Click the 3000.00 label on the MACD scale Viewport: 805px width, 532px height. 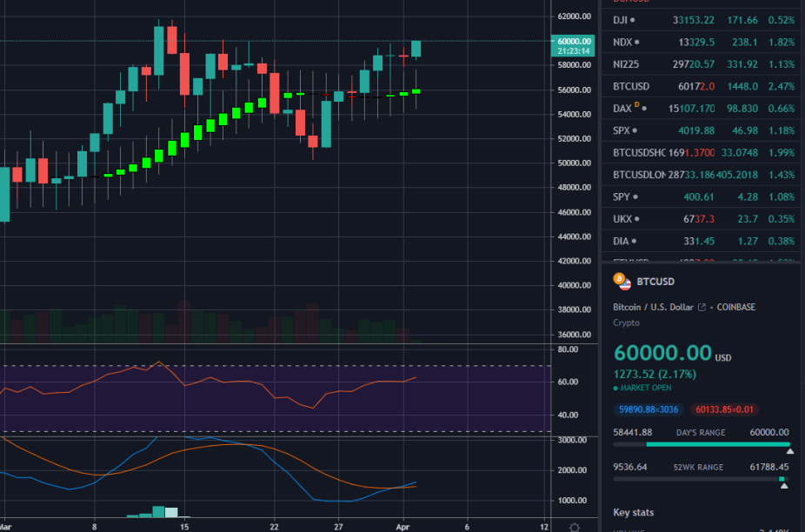coord(572,440)
